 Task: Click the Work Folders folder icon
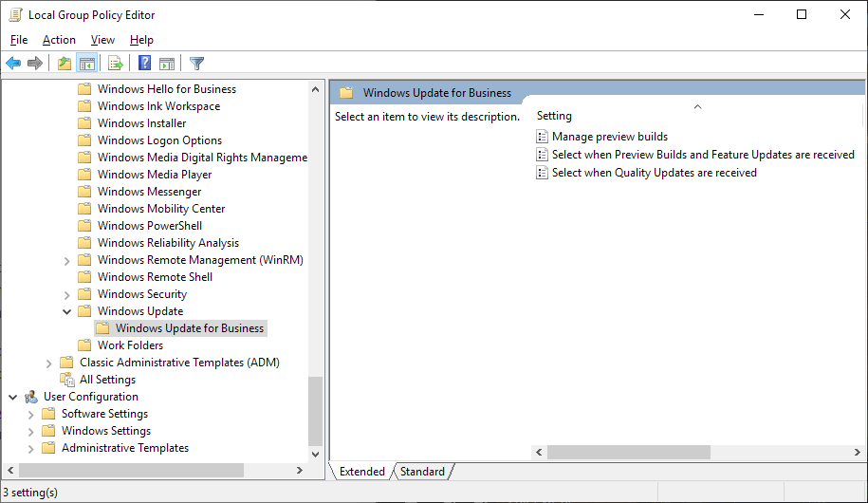pyautogui.click(x=84, y=345)
